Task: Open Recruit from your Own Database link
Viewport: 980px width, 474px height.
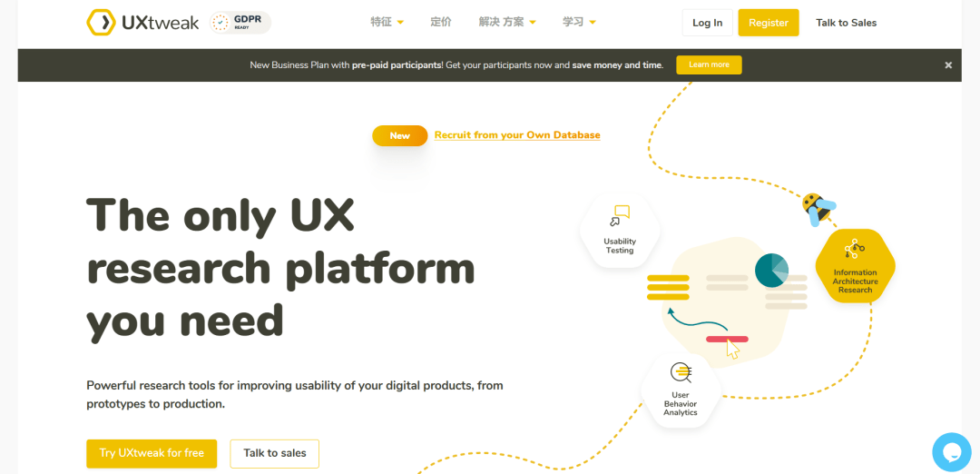Action: [x=517, y=135]
